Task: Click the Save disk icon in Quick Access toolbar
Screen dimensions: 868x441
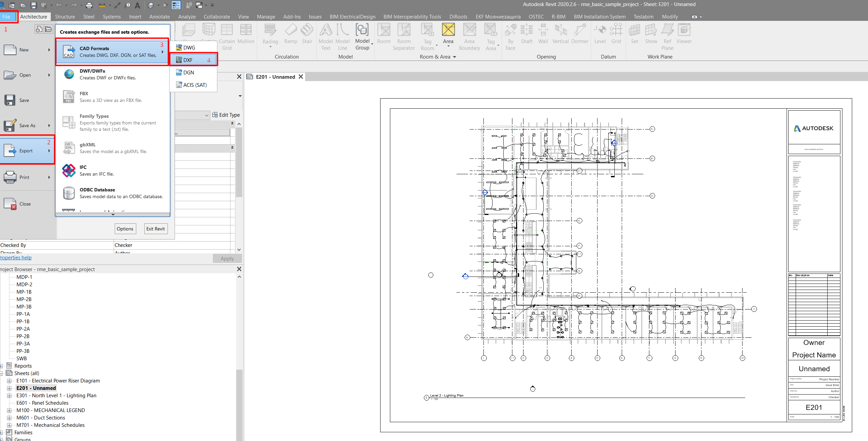Action: coord(33,5)
